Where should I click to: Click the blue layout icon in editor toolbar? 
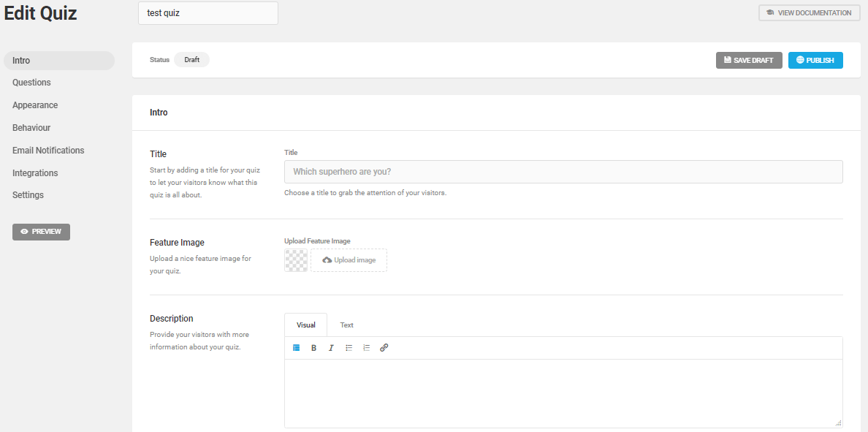tap(296, 348)
